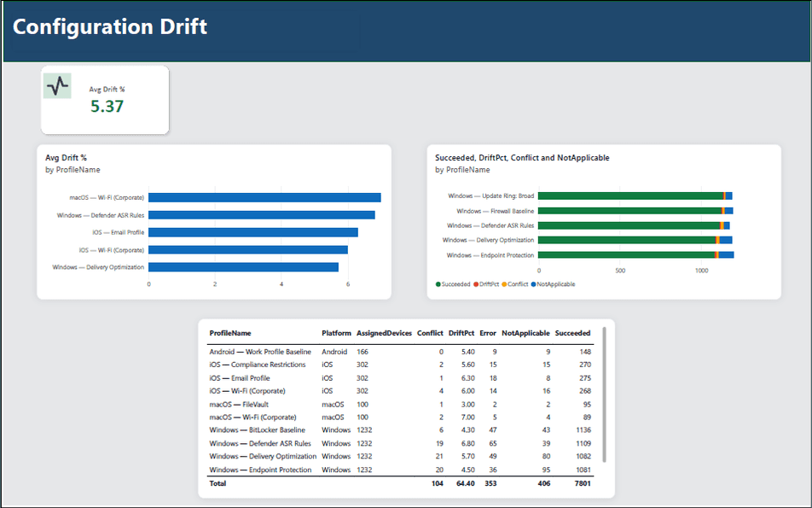812x508 pixels.
Task: Select macOS — Wi-Fi (Corporate) table row
Action: point(400,417)
